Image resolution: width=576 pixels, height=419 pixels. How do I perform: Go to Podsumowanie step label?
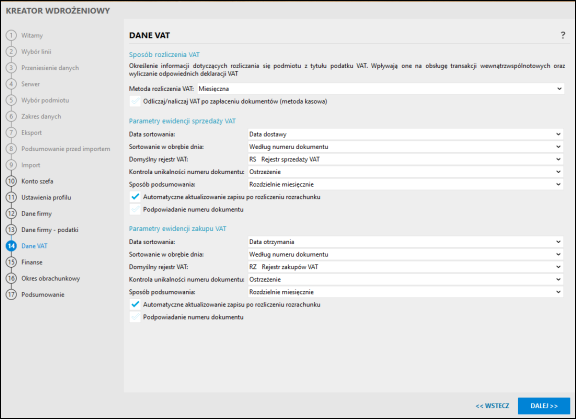[x=43, y=294]
